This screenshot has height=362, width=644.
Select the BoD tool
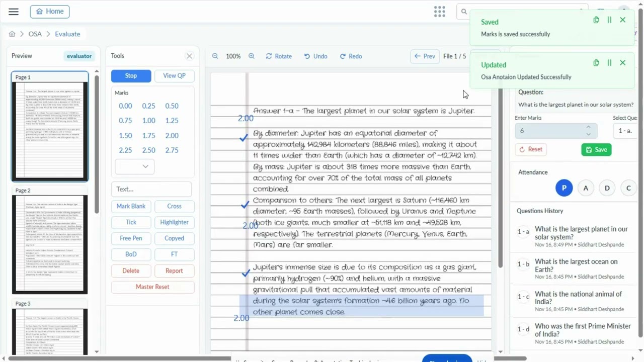click(x=131, y=254)
